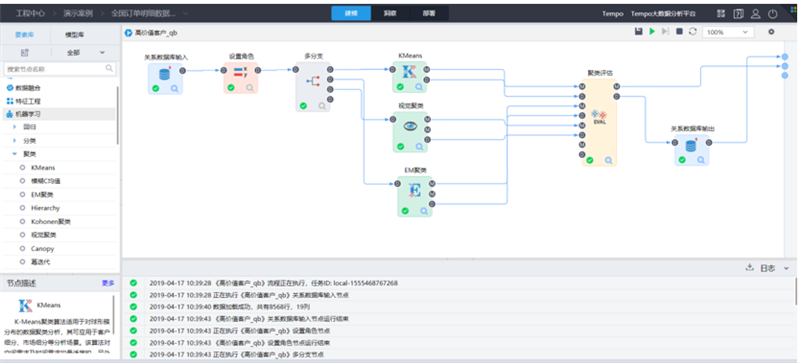Click into the 搜索节点名称 search field
The height and width of the screenshot is (363, 800).
(x=60, y=68)
